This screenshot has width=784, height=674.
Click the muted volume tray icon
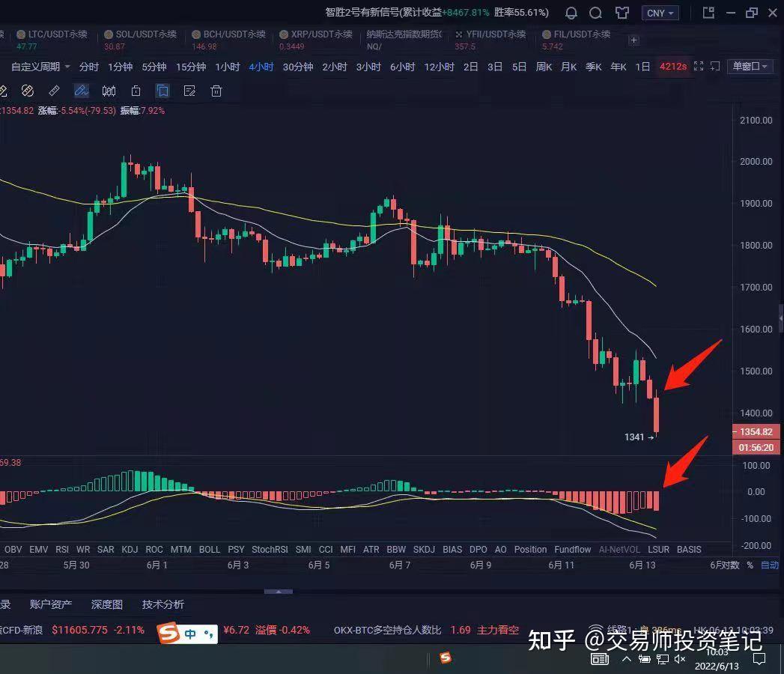tap(680, 659)
